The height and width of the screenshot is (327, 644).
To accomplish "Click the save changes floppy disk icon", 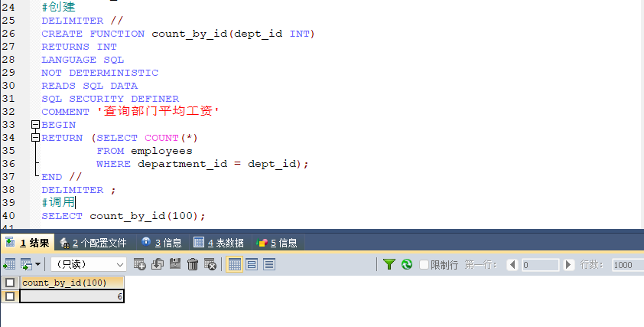I will coord(175,264).
